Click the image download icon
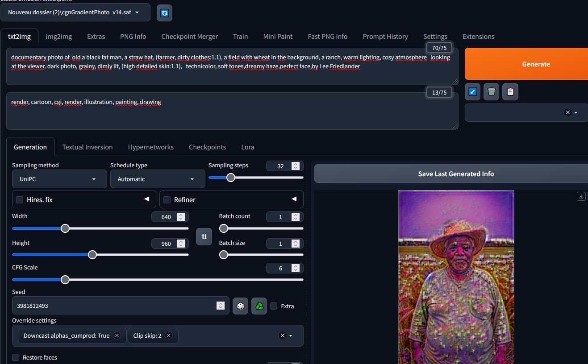This screenshot has width=588, height=364. [581, 196]
